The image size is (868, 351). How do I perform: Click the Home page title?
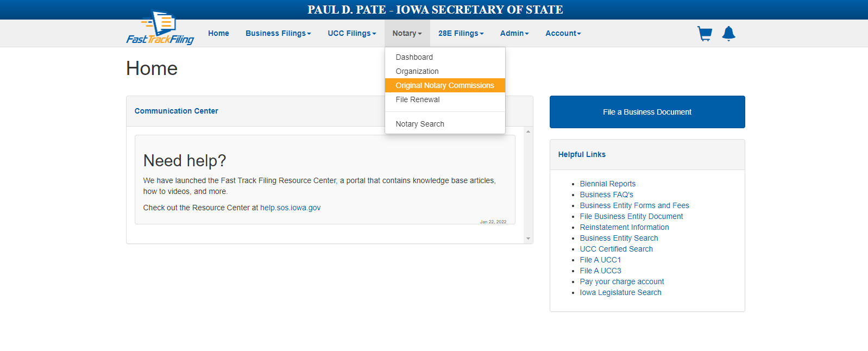[x=152, y=68]
